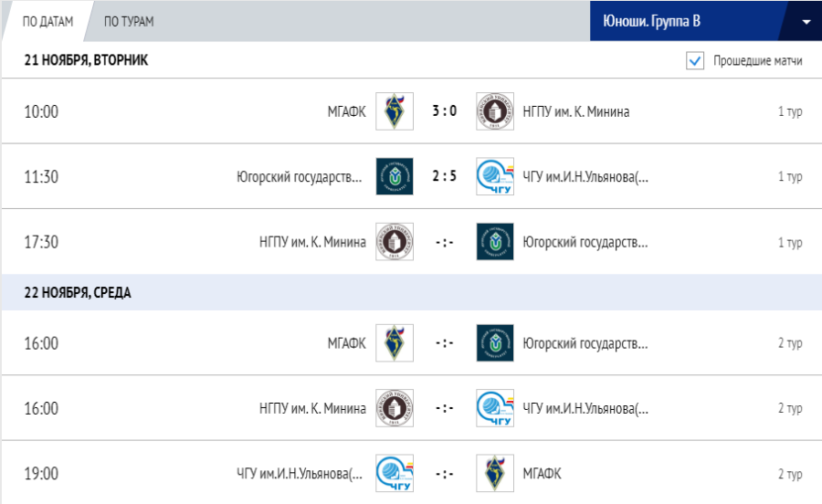Click ЧГУ logo in the 11:30 match
Screen dimensions: 822x504
pyautogui.click(x=495, y=176)
